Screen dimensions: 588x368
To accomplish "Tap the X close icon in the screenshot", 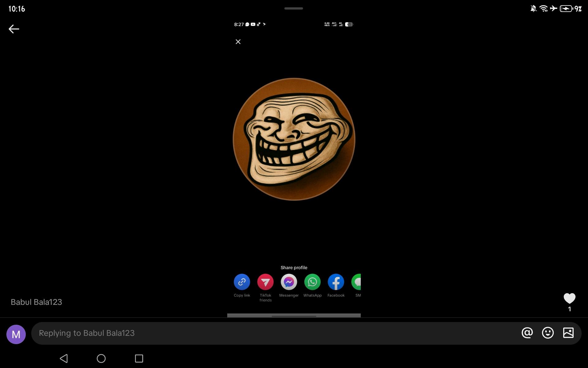I will click(x=238, y=42).
